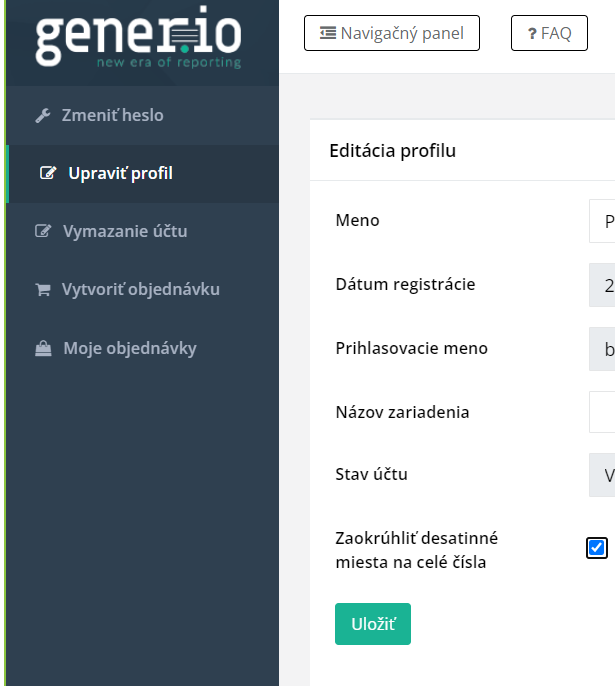The width and height of the screenshot is (615, 686).
Task: Go to Vymazanie účtu page
Action: 125,232
